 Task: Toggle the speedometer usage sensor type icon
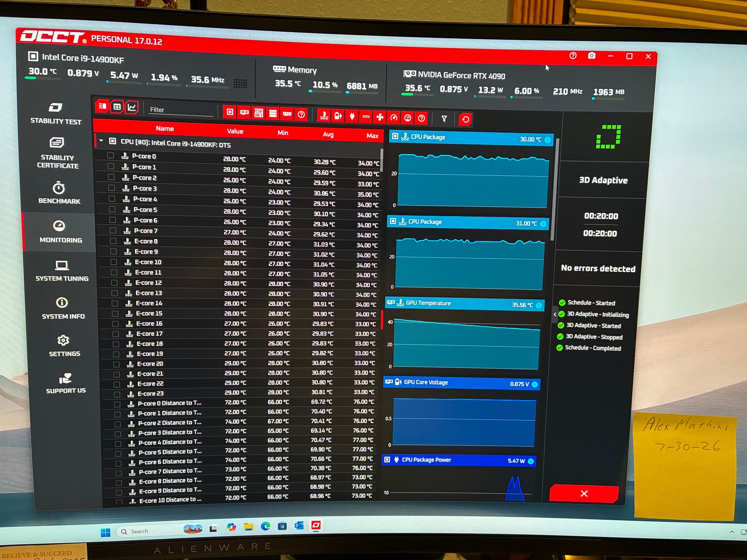pos(394,118)
